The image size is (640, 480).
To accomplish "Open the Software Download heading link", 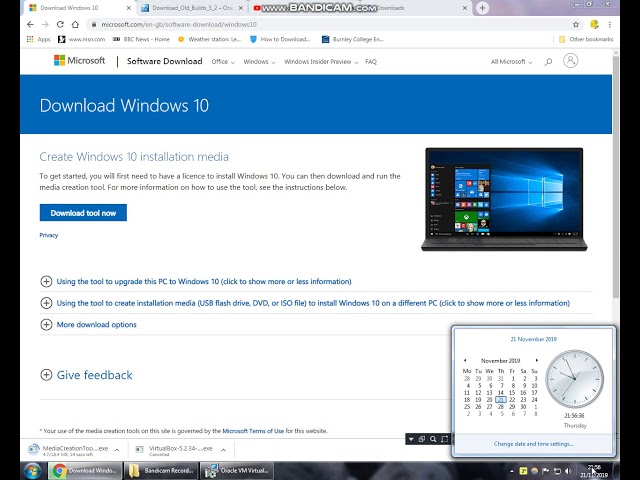I will 164,61.
